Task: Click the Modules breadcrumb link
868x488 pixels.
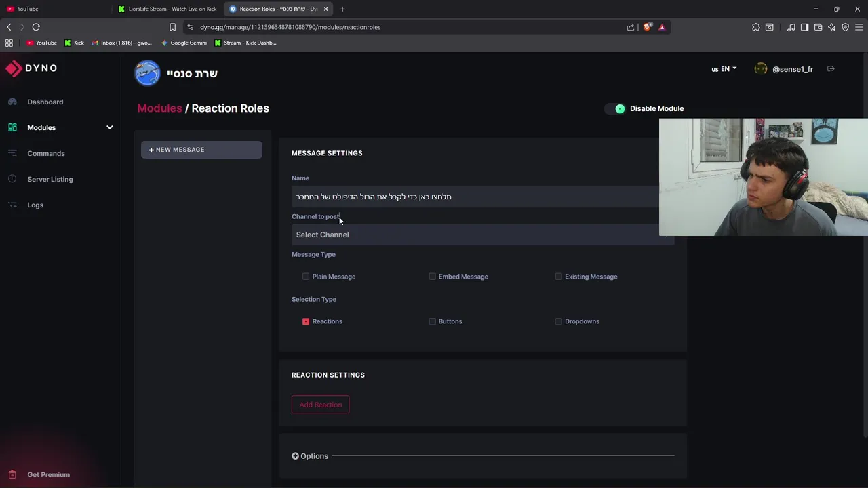Action: [159, 108]
